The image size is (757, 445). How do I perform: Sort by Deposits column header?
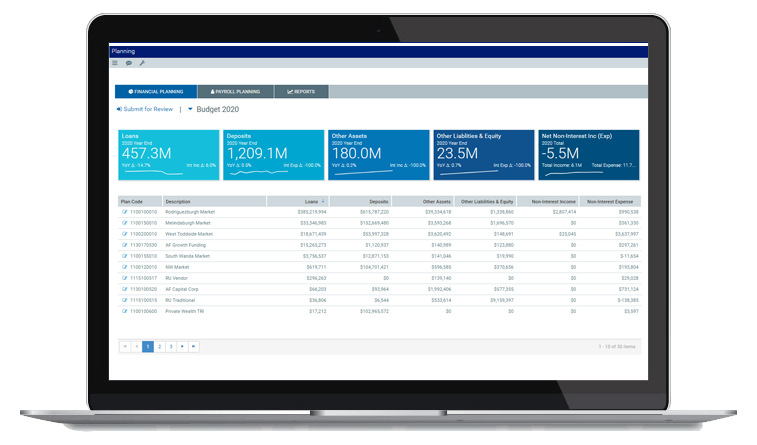[x=361, y=201]
